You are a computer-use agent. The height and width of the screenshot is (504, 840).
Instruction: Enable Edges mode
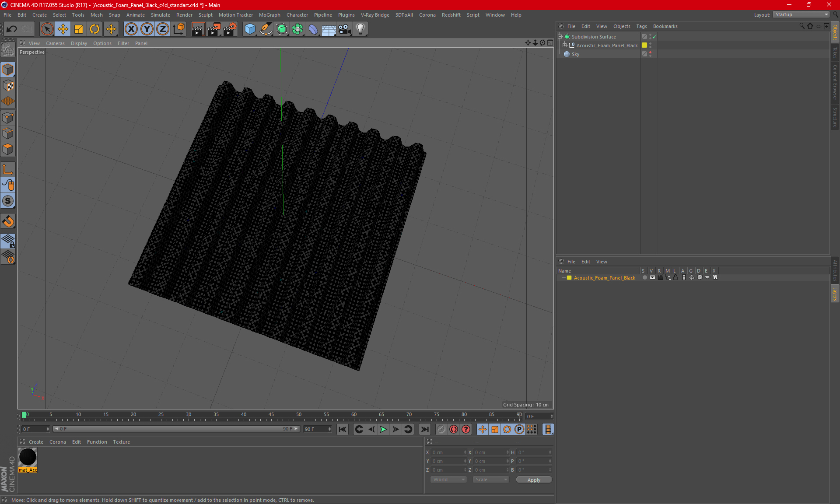point(8,133)
